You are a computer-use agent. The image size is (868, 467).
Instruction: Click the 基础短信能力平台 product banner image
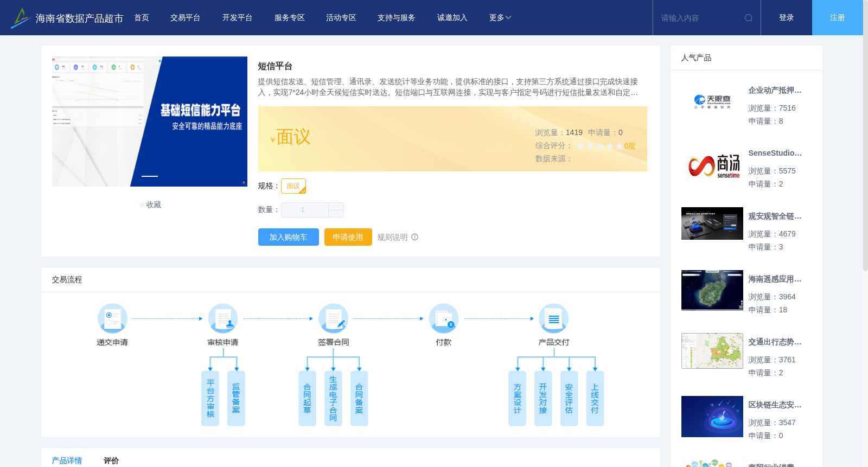point(150,121)
